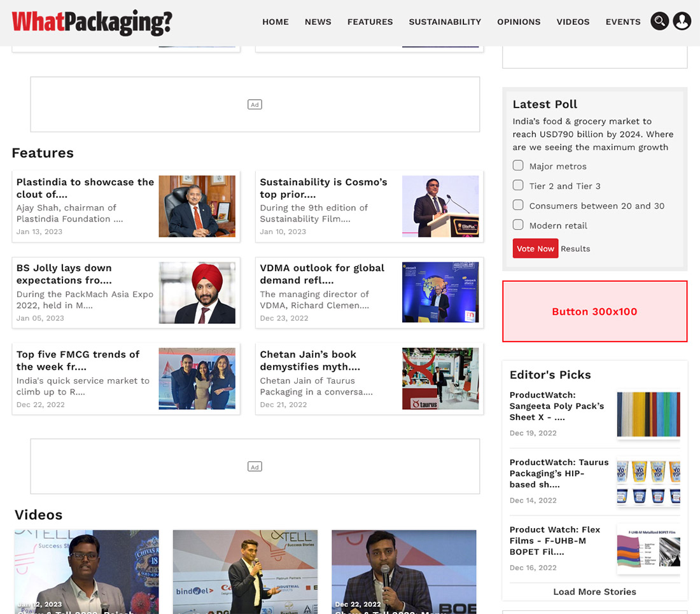Click the Ad placeholder above Features
Screen dimensions: 700x614
(x=255, y=104)
